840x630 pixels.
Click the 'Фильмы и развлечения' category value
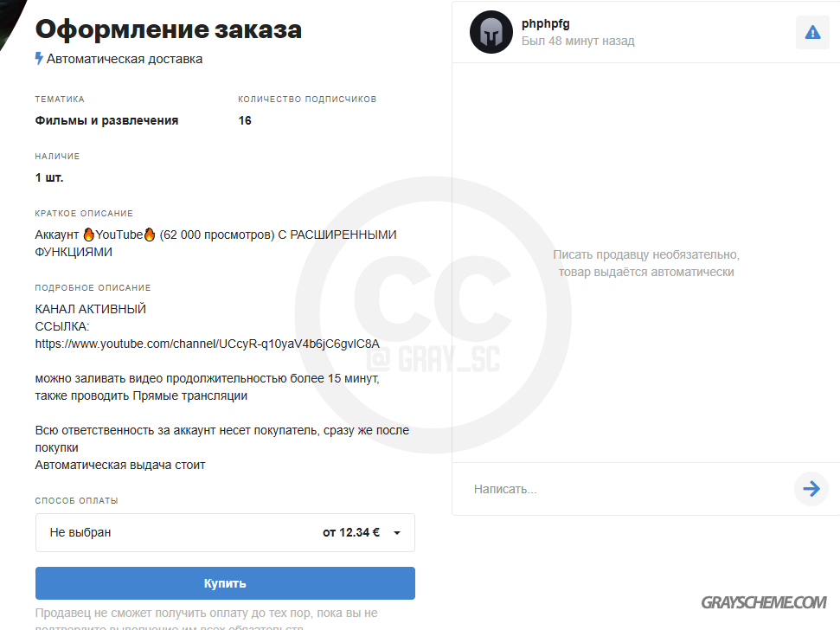click(x=106, y=120)
